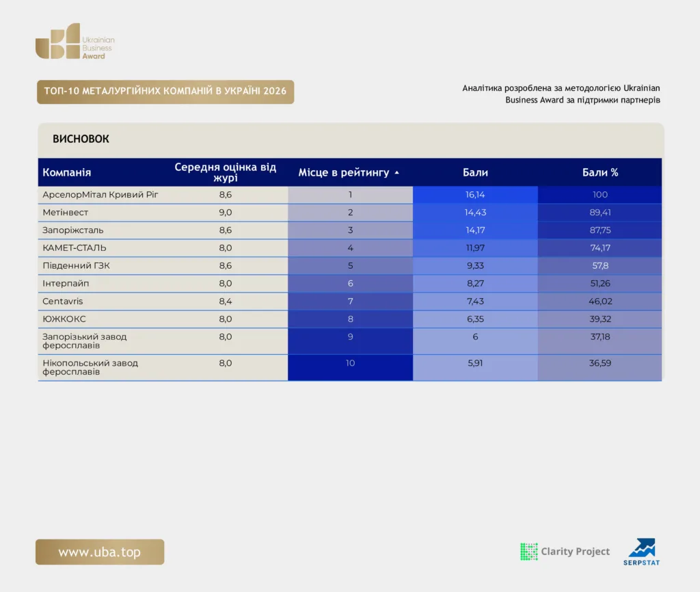700x592 pixels.
Task: Click the Ukrainian Business Award logo
Action: pyautogui.click(x=75, y=41)
